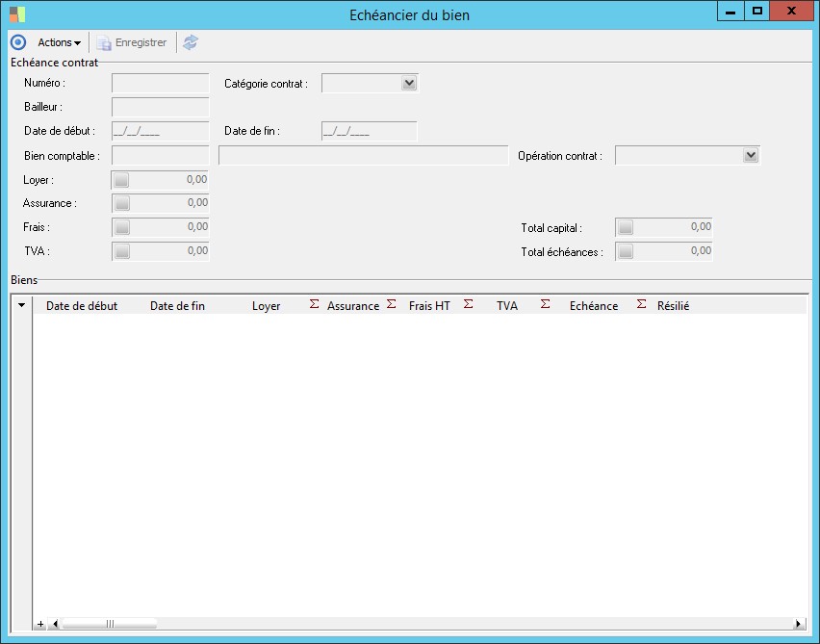
Task: Click the sigma icon right of Assurance header
Action: (x=391, y=304)
